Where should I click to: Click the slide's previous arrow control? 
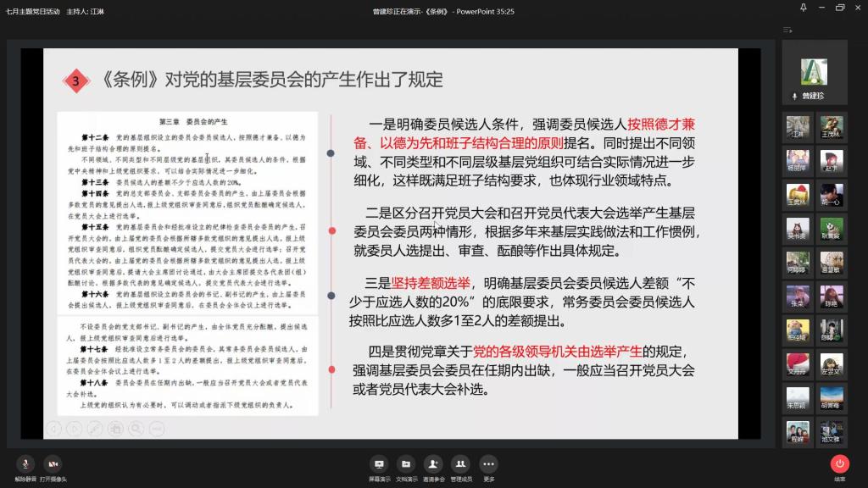point(54,429)
